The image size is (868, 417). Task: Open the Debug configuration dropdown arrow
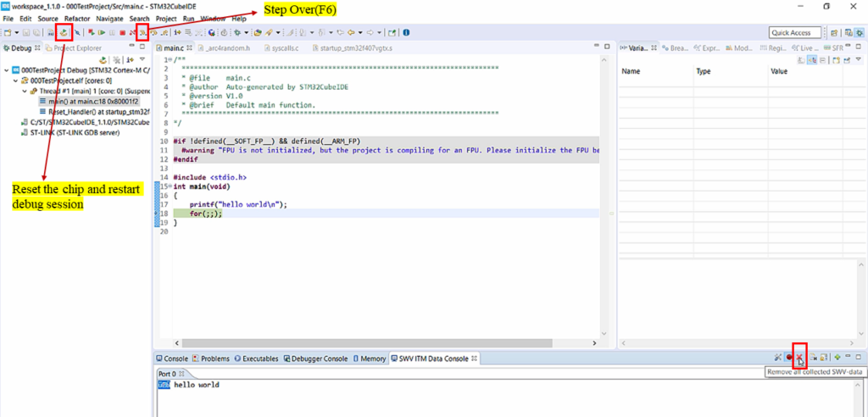pyautogui.click(x=247, y=33)
